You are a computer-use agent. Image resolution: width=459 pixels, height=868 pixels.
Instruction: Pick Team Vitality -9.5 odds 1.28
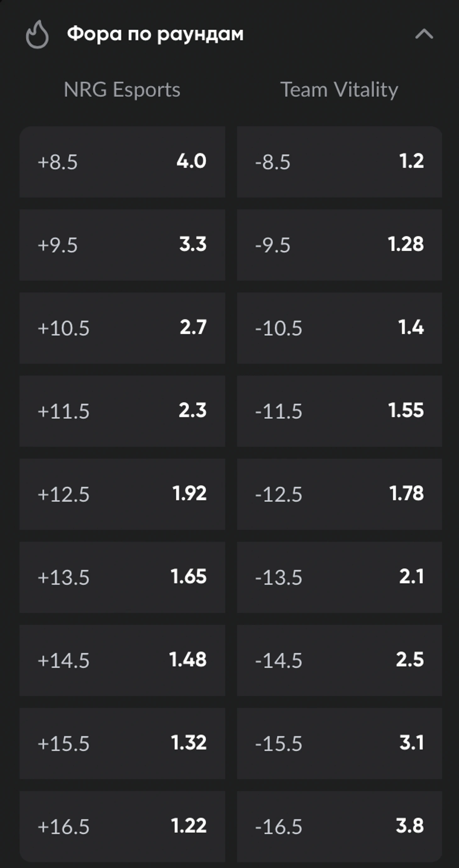(340, 245)
